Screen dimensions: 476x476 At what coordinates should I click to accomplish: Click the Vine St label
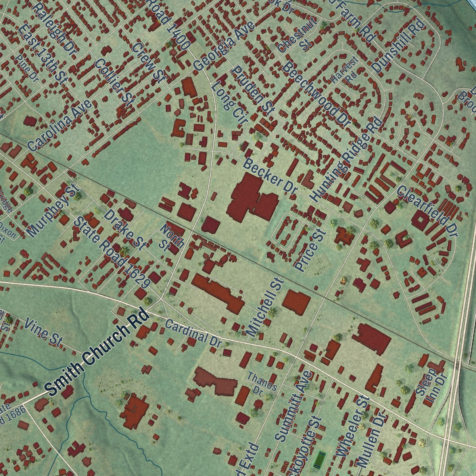[x=44, y=332]
